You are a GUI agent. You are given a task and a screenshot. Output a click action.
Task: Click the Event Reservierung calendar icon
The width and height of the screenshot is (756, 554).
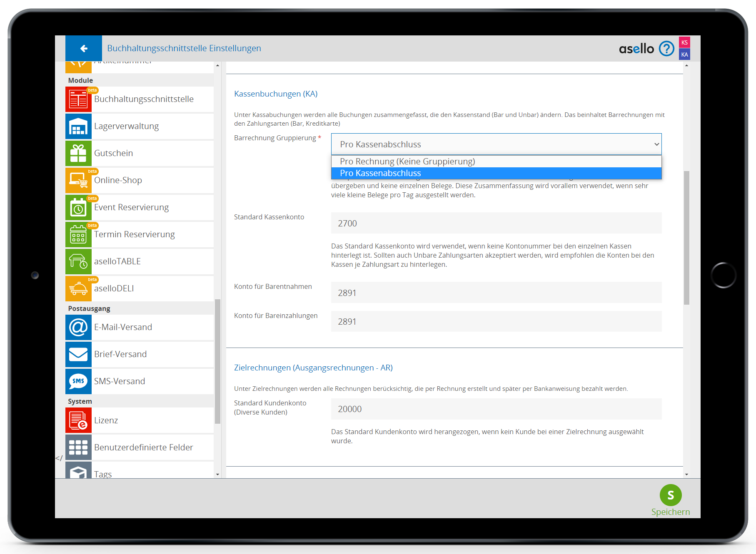point(78,207)
